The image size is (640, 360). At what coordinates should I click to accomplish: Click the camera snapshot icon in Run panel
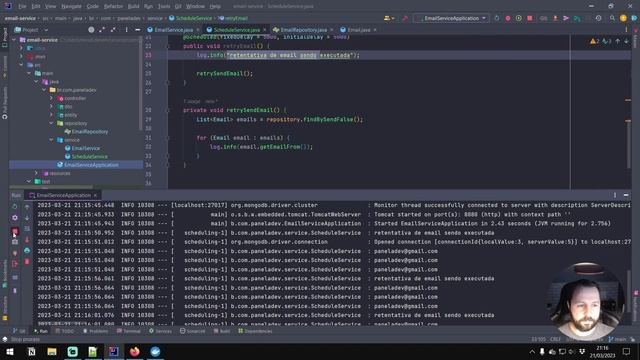(15, 242)
